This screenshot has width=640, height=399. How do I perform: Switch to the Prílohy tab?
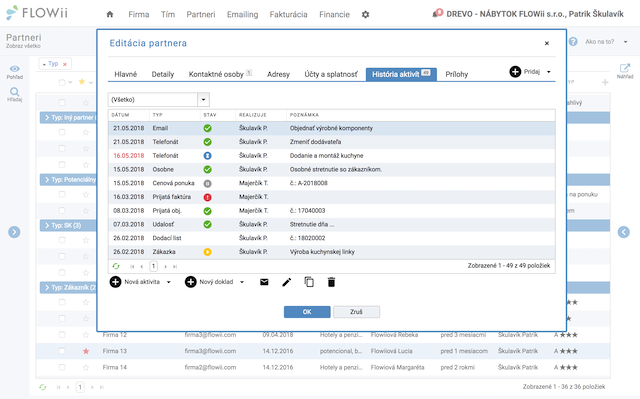point(456,74)
